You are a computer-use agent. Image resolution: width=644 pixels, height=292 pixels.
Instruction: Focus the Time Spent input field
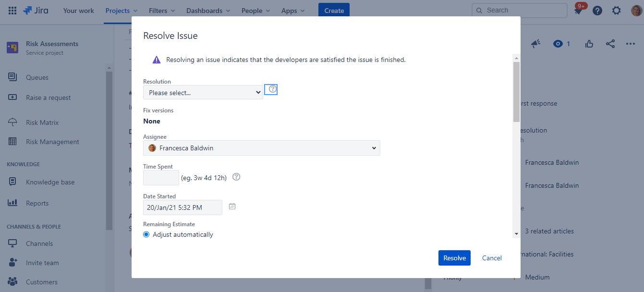pyautogui.click(x=161, y=178)
